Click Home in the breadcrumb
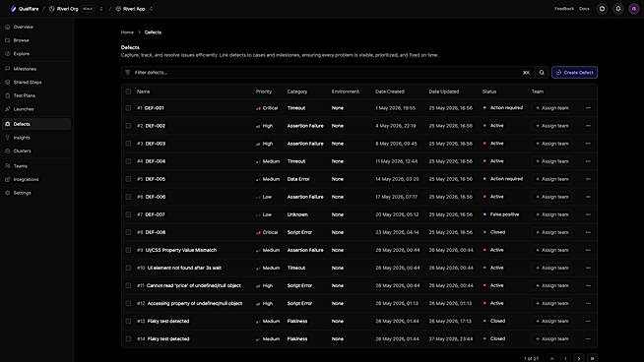This screenshot has width=644, height=362. click(127, 32)
